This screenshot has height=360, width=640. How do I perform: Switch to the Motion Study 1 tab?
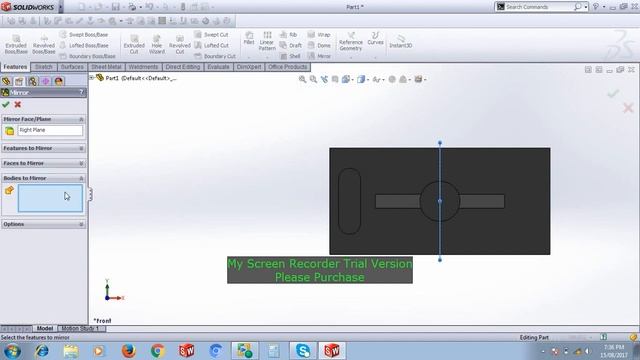80,329
